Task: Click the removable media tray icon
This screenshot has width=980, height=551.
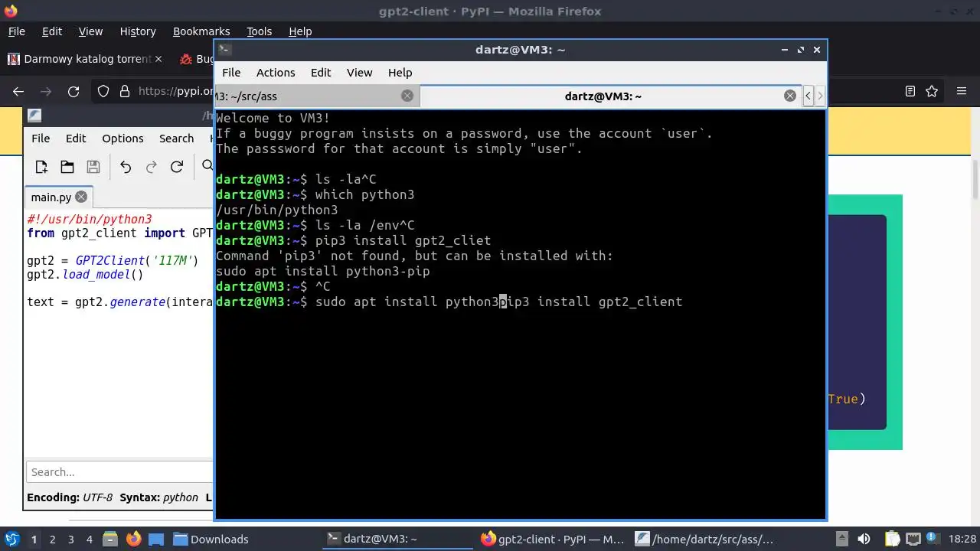Action: click(841, 539)
